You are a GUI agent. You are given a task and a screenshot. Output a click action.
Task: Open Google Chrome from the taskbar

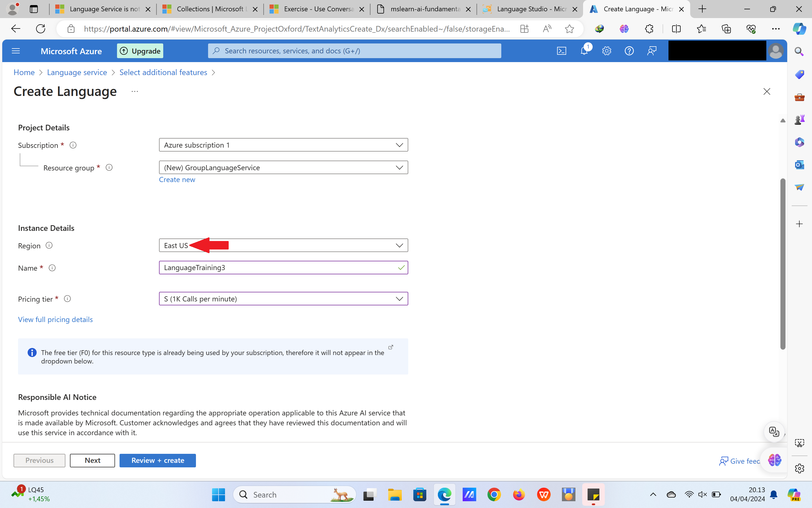click(x=494, y=494)
